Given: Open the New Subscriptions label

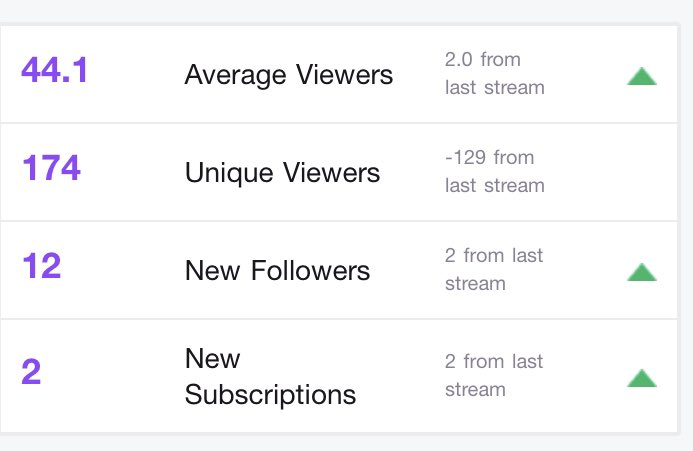Looking at the screenshot, I should tap(270, 377).
